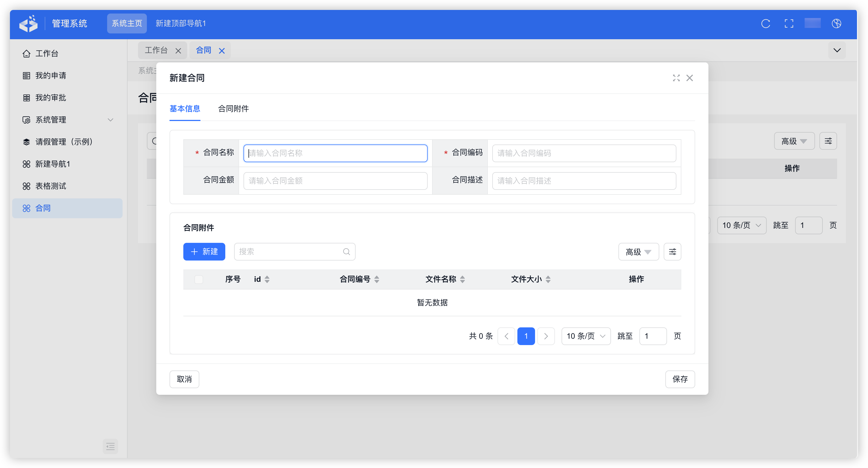Click the 请假管理 layers icon in sidebar
The height and width of the screenshot is (468, 868).
point(26,142)
